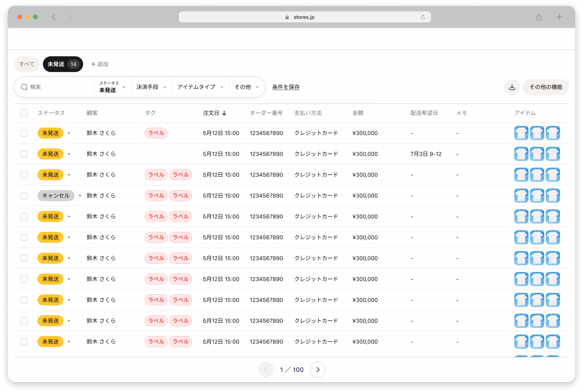583x392 pixels.
Task: Click the 条件を保存 link
Action: coord(286,87)
